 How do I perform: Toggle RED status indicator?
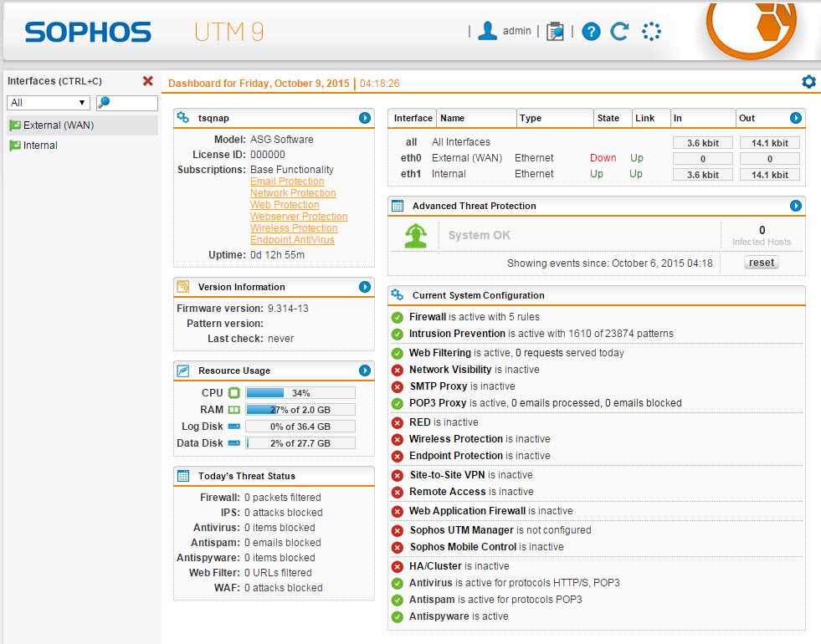pyautogui.click(x=398, y=422)
